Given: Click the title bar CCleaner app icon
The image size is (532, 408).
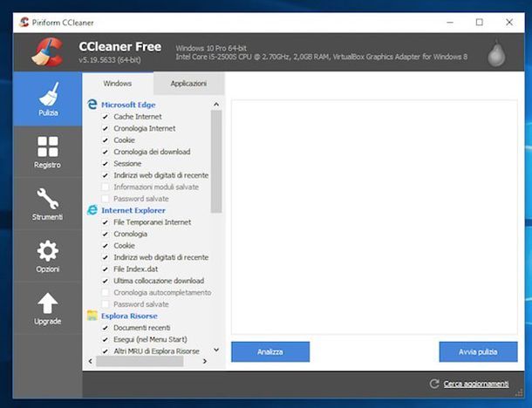Looking at the screenshot, I should 24,23.
